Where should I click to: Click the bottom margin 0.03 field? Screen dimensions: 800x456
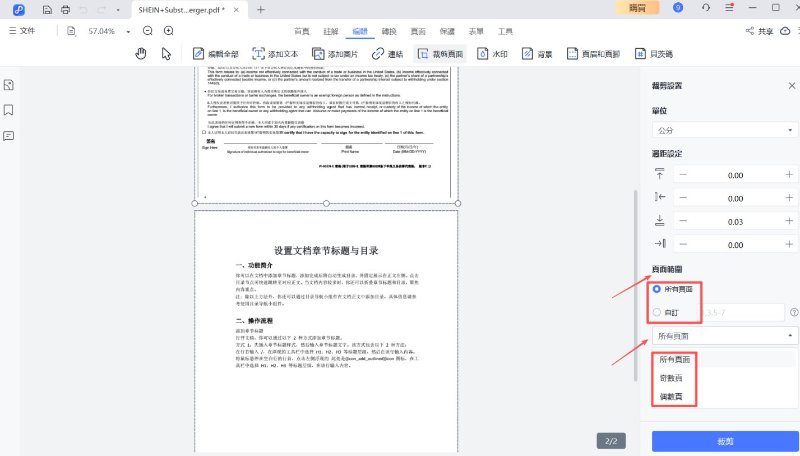click(x=735, y=221)
